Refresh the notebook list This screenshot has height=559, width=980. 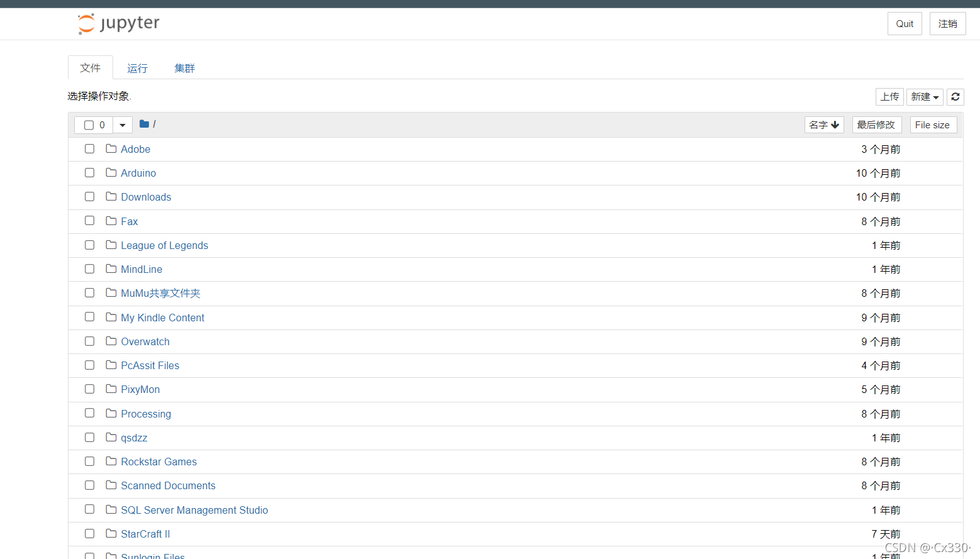[x=955, y=97]
